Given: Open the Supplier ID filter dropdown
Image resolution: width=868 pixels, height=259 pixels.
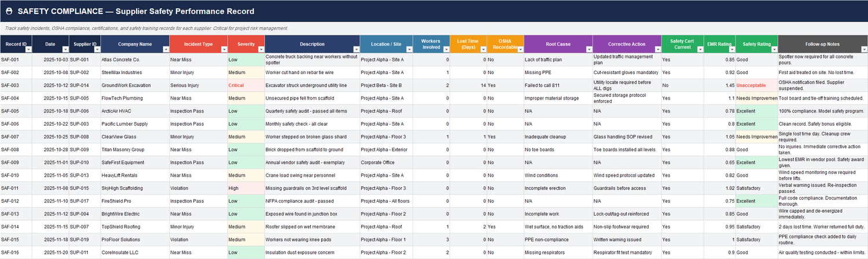Looking at the screenshot, I should [x=97, y=50].
